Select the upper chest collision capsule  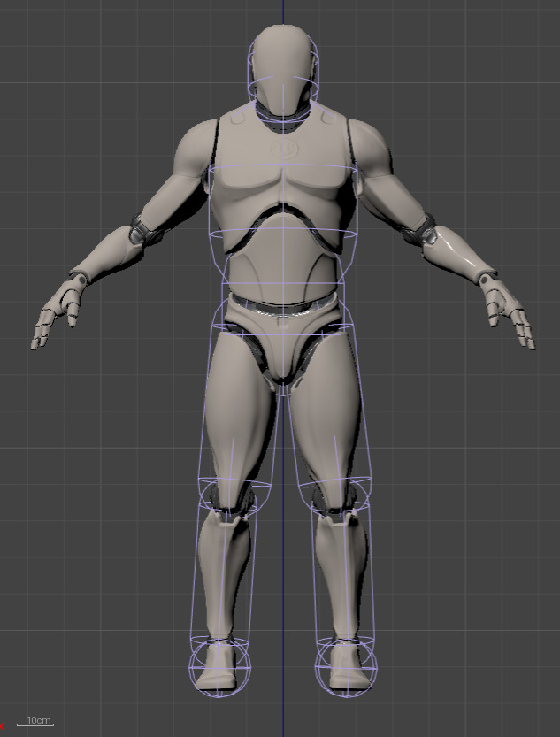click(x=283, y=201)
